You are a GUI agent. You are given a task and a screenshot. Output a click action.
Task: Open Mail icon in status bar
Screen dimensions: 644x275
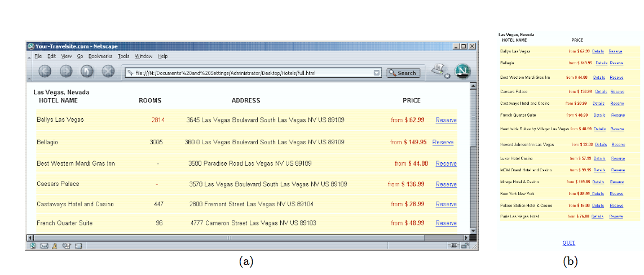point(44,246)
